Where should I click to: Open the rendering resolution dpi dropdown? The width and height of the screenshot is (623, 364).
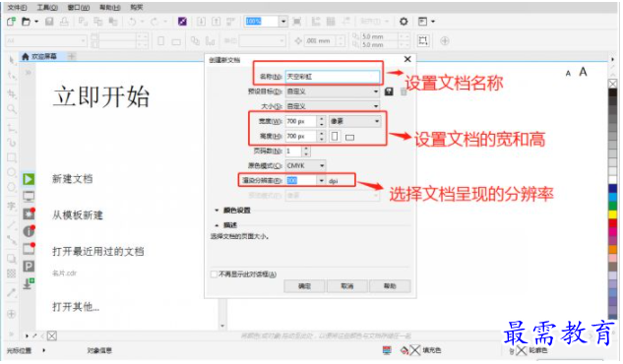click(322, 181)
